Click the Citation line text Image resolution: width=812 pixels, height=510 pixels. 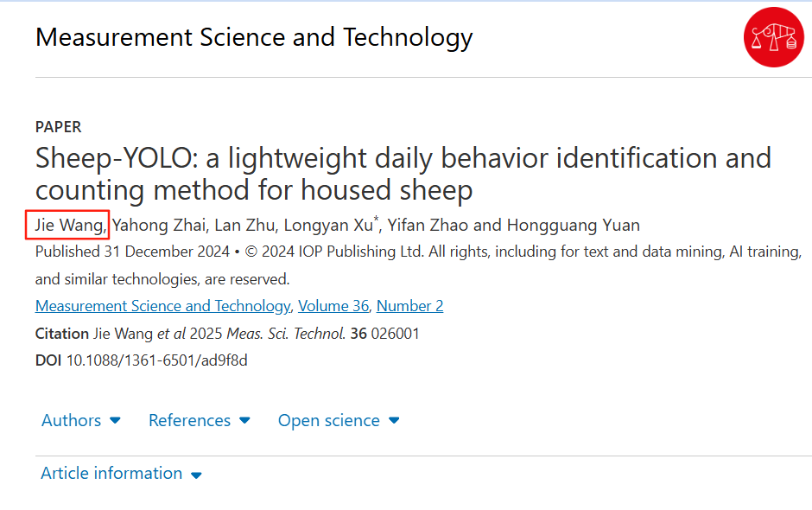[227, 334]
